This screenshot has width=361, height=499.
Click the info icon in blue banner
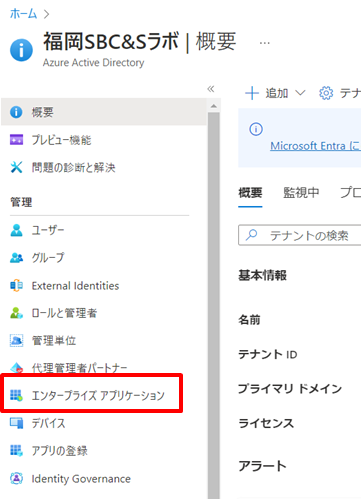256,129
